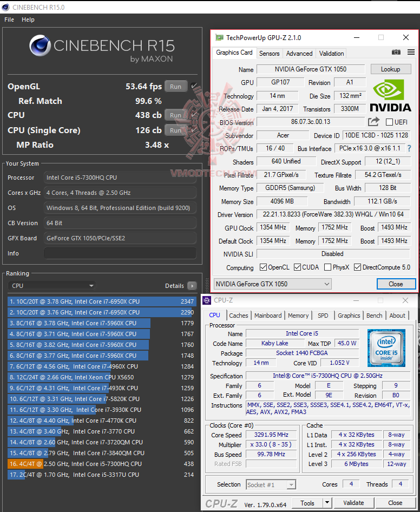Run the OpenGL benchmark
This screenshot has width=420, height=512.
(x=176, y=87)
